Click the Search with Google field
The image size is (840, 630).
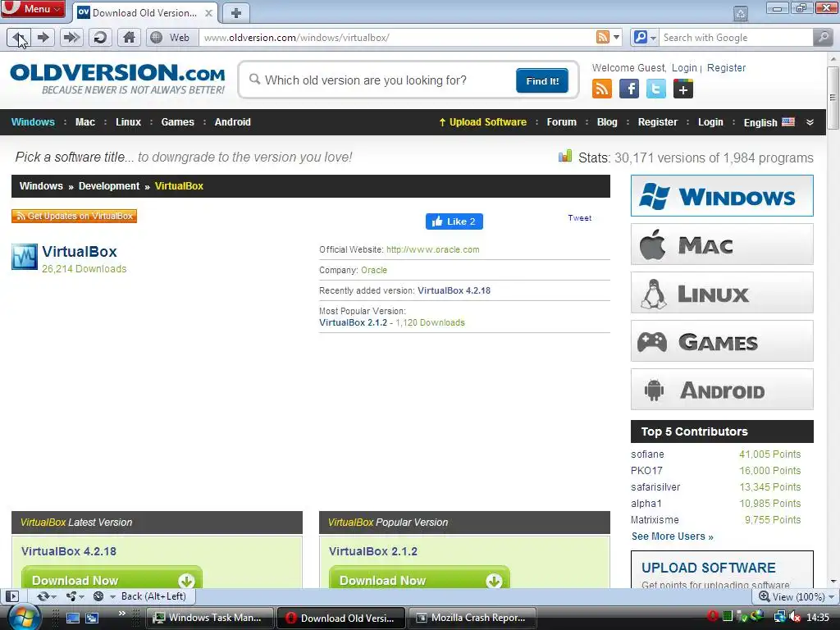[735, 38]
